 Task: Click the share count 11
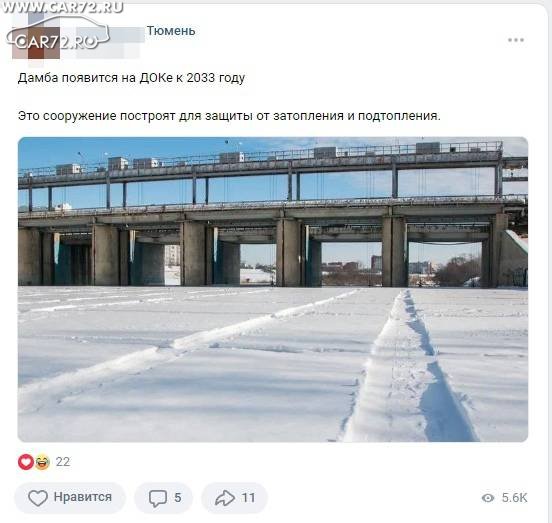tap(248, 498)
